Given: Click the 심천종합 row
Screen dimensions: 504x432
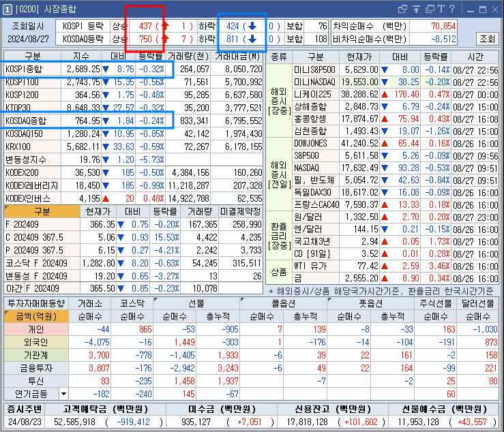Looking at the screenshot, I should (396, 132).
